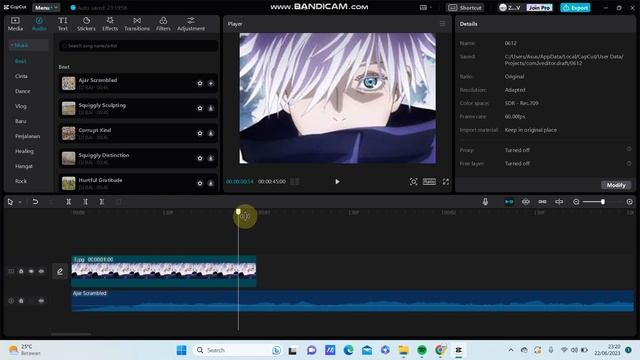
Task: Open the Adjustment tab
Action: point(191,24)
